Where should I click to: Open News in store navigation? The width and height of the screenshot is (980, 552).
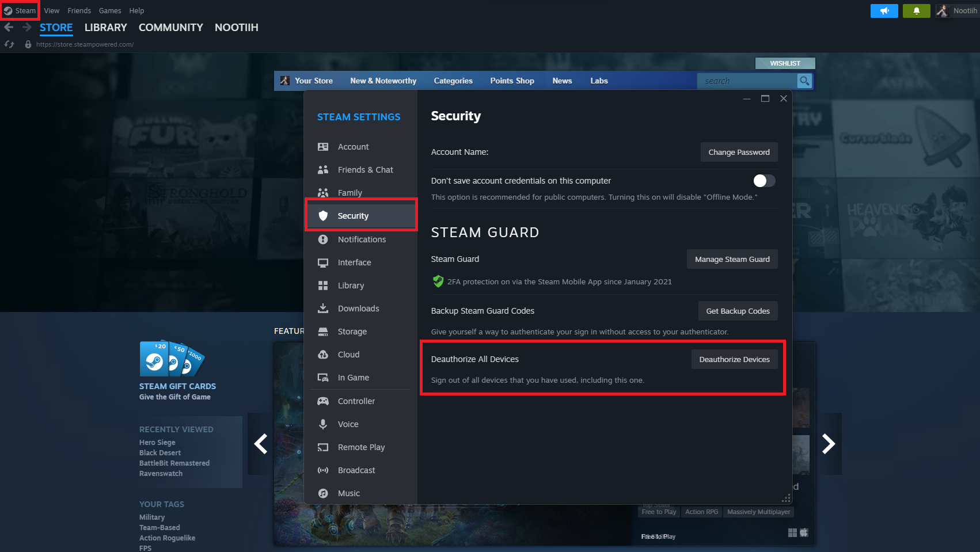point(563,81)
